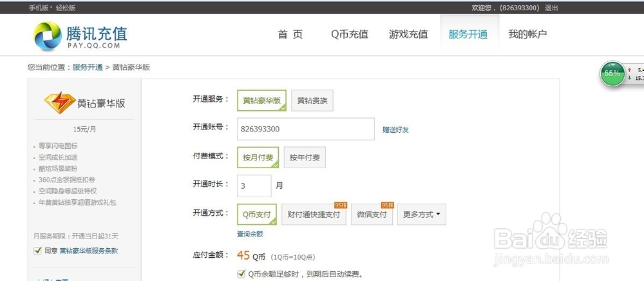Switch to the 游戏充值 tab

[408, 35]
